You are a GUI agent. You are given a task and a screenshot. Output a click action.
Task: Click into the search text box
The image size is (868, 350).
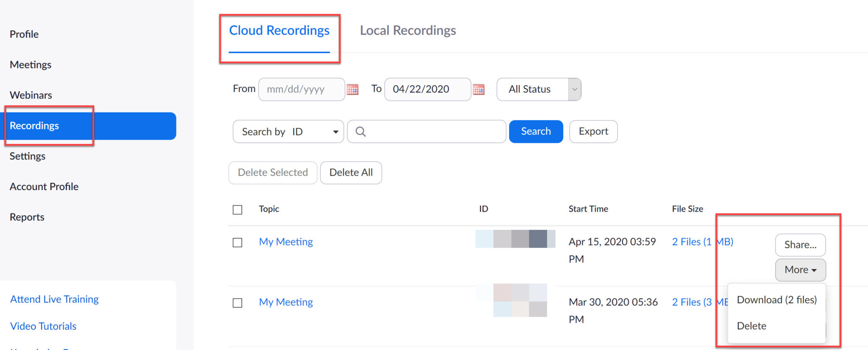[x=427, y=132]
